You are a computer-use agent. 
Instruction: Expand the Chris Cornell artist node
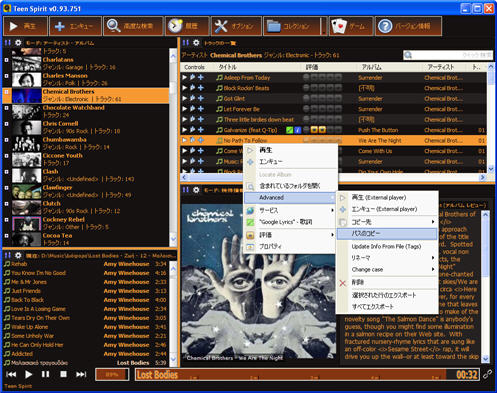click(6, 124)
